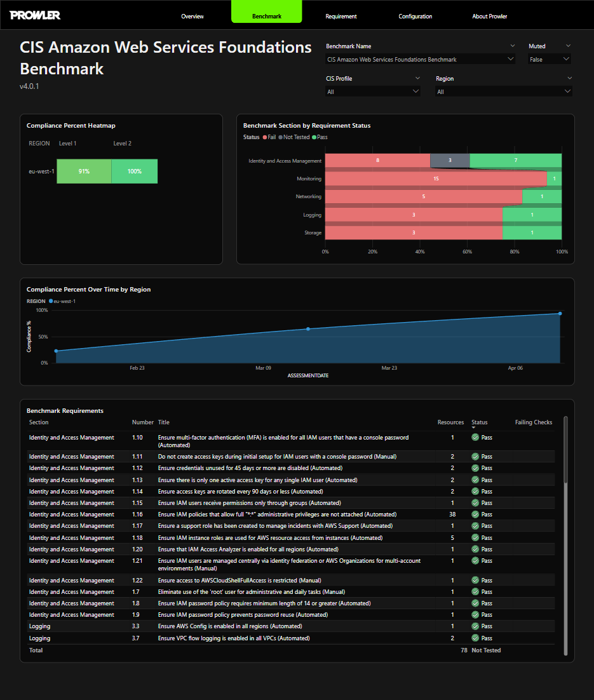Click Pass status icon for requirement 1.7

(x=475, y=592)
